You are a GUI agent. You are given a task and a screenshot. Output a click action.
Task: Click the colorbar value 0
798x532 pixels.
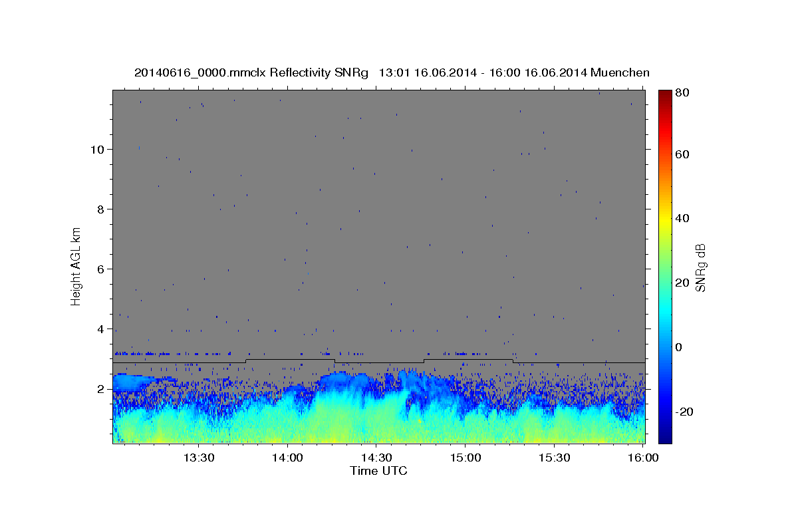click(x=679, y=347)
